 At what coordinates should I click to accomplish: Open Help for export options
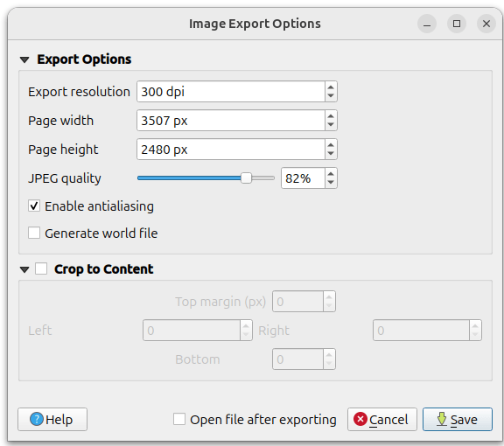tap(52, 419)
